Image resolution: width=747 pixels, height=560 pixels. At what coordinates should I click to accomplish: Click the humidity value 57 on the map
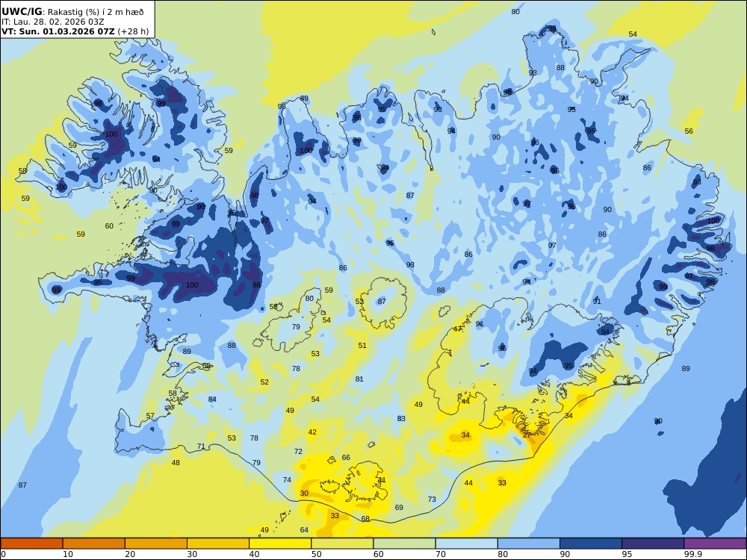150,416
